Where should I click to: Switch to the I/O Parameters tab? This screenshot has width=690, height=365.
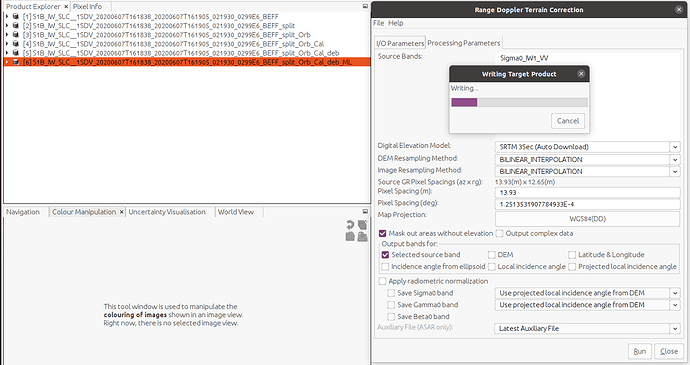[400, 43]
